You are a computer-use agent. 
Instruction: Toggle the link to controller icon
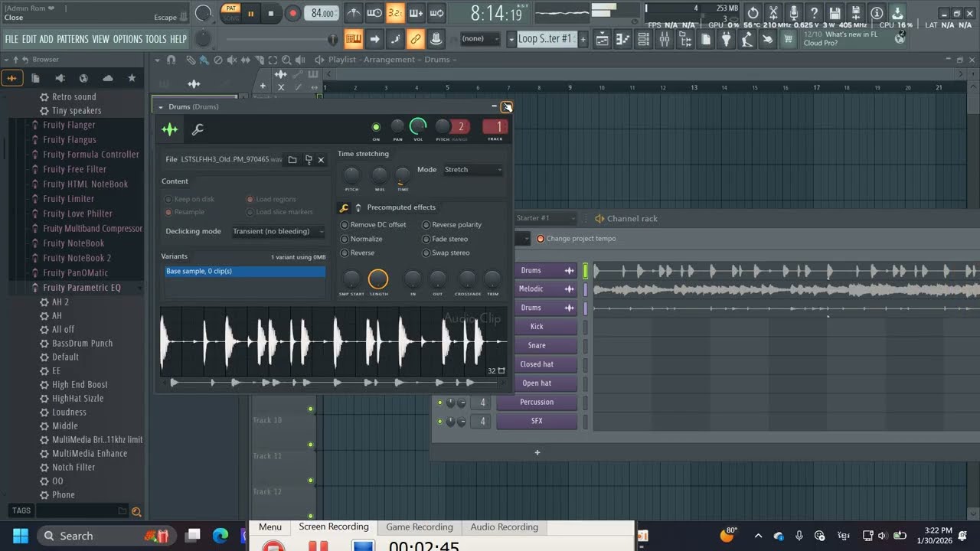[x=416, y=39]
